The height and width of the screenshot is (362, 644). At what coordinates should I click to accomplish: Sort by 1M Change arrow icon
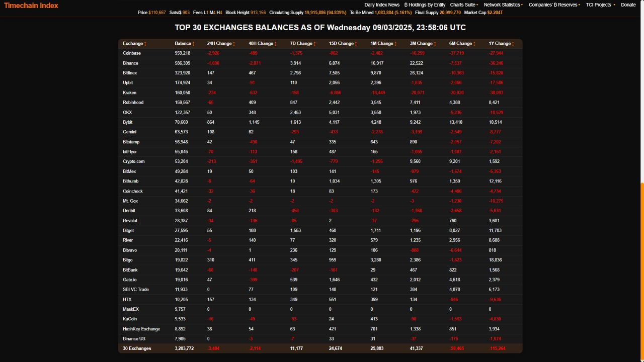pyautogui.click(x=395, y=44)
